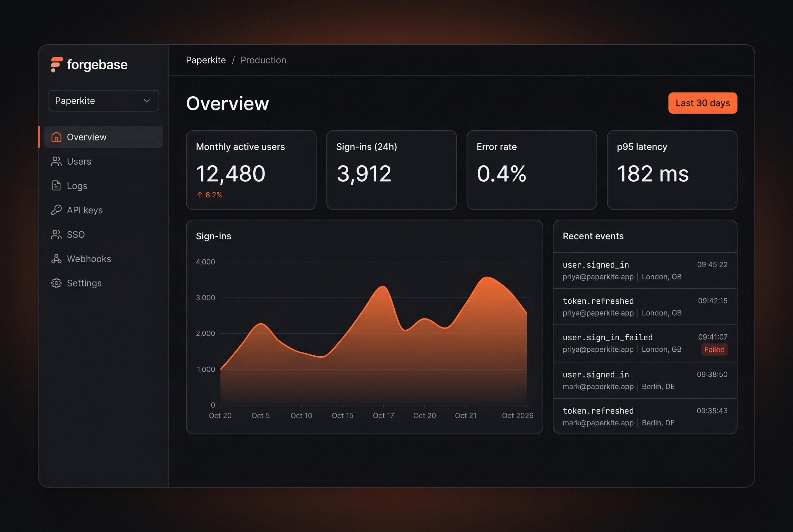Click the Overview home icon in sidebar
Viewport: 793px width, 532px height.
[56, 137]
